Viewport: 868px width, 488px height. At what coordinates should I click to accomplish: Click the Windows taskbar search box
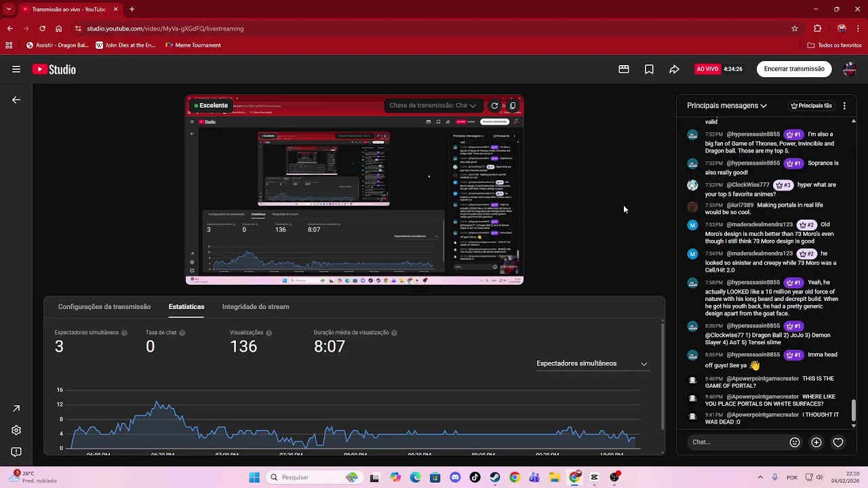coord(315,477)
